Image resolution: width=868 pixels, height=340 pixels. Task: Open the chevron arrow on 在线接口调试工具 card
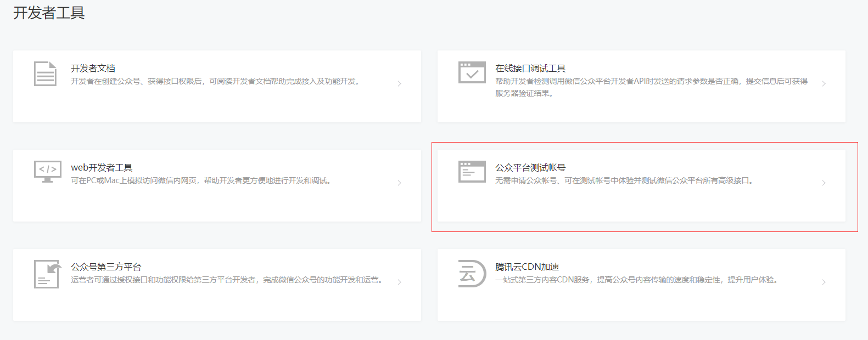[824, 83]
